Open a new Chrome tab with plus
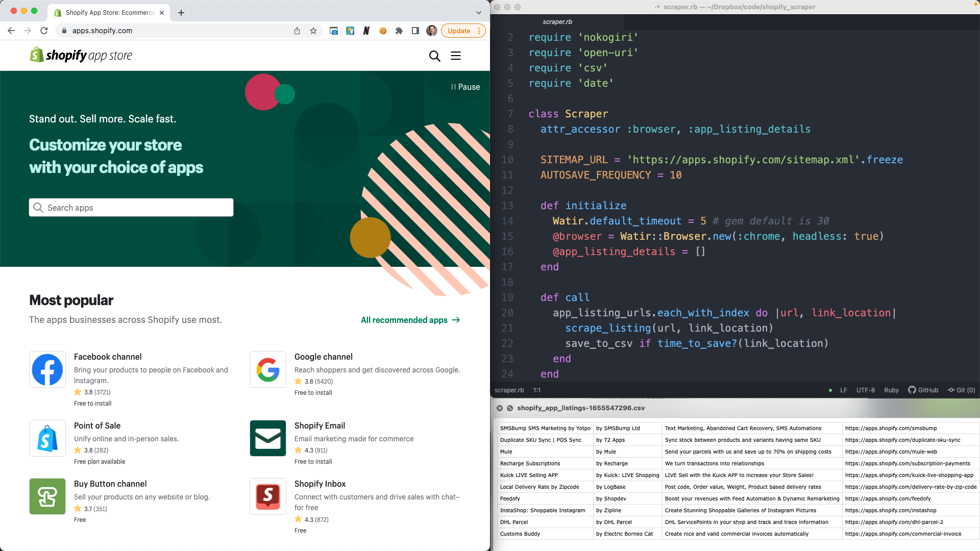Screen dimensions: 980x551 pos(181,13)
